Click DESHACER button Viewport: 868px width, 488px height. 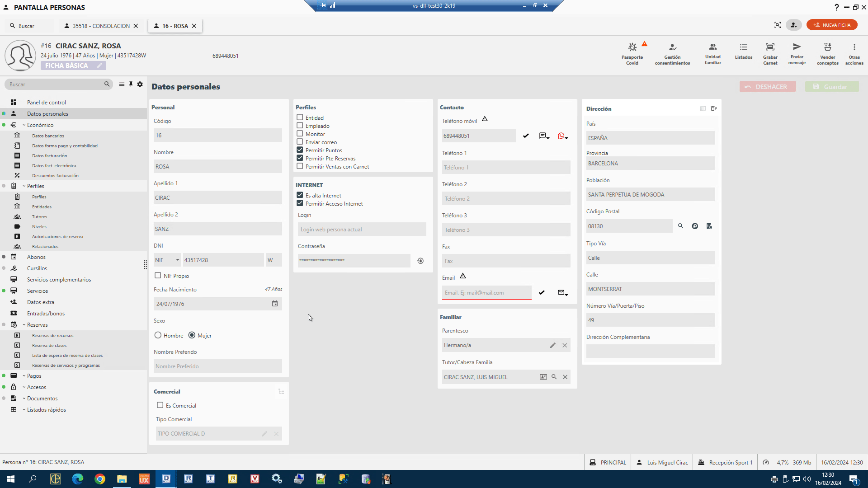[768, 87]
